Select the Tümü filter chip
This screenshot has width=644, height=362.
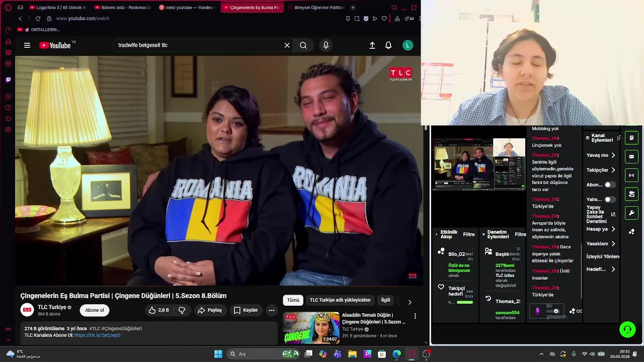point(293,300)
